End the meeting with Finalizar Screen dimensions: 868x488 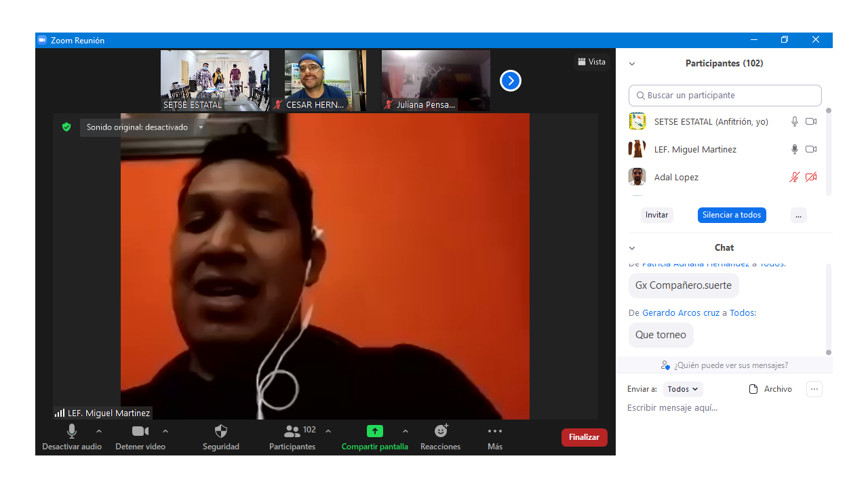click(585, 437)
